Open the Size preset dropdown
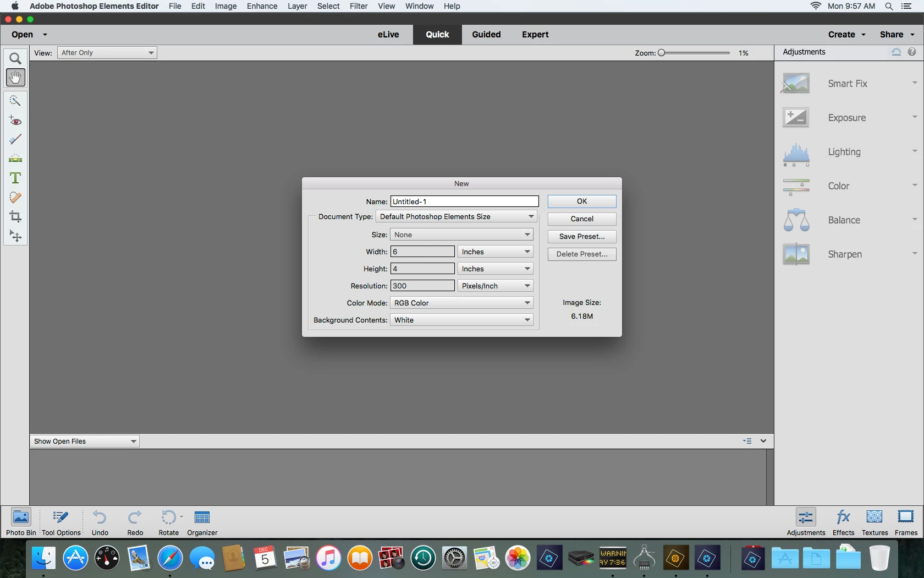 (x=461, y=235)
